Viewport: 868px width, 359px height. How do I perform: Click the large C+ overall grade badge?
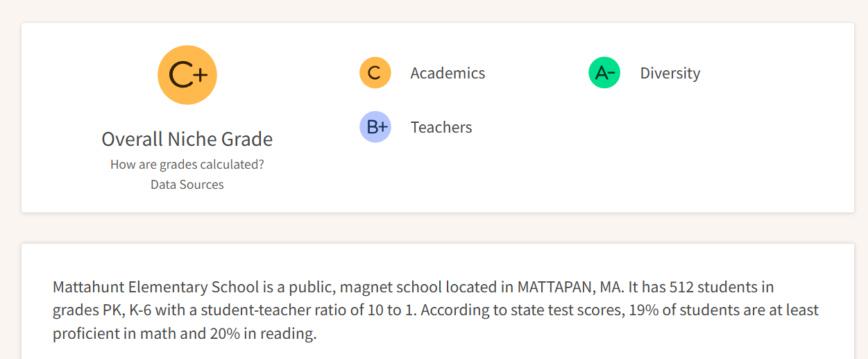187,75
